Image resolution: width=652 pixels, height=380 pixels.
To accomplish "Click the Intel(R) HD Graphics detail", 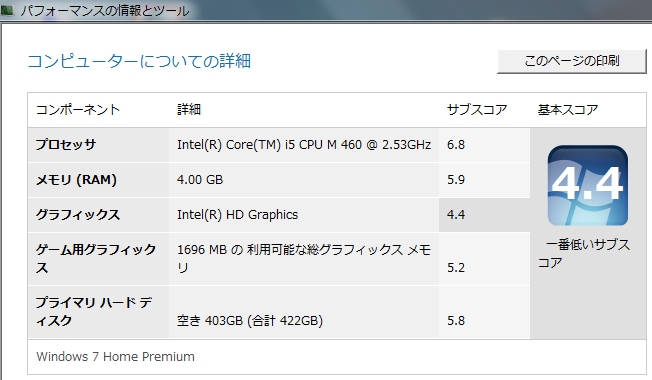I will 237,215.
